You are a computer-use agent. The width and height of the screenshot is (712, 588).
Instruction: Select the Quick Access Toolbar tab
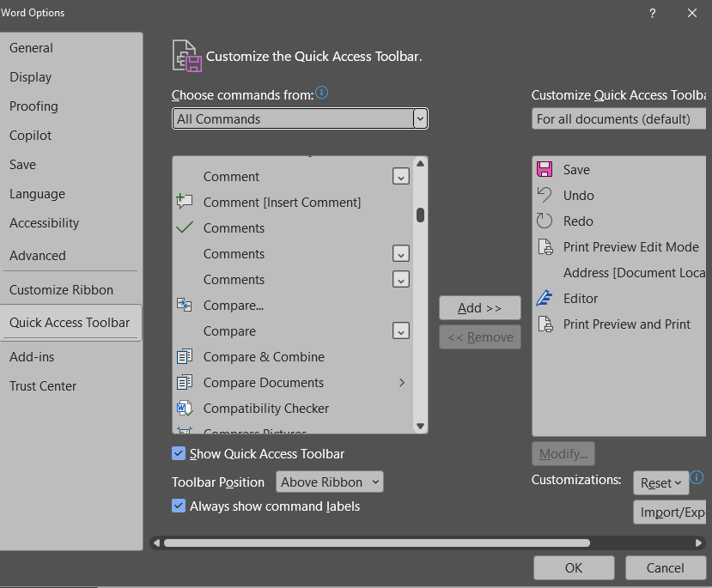click(x=71, y=322)
